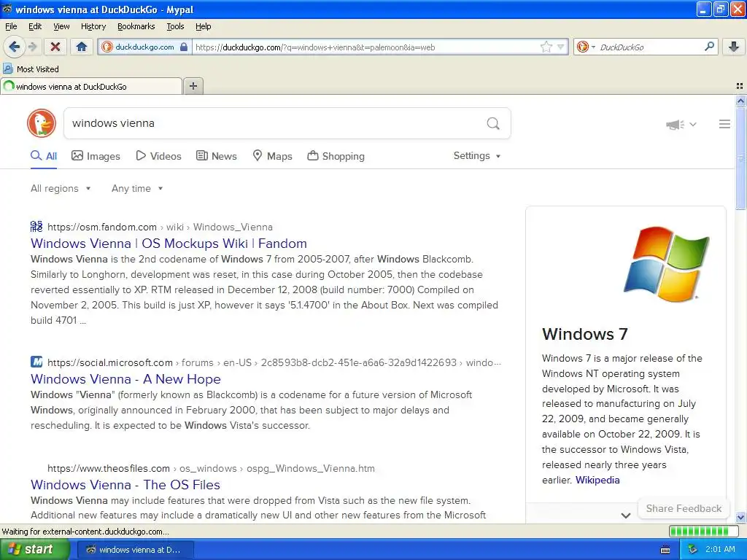Expand the Windows 7 info panel chevron

click(x=626, y=515)
